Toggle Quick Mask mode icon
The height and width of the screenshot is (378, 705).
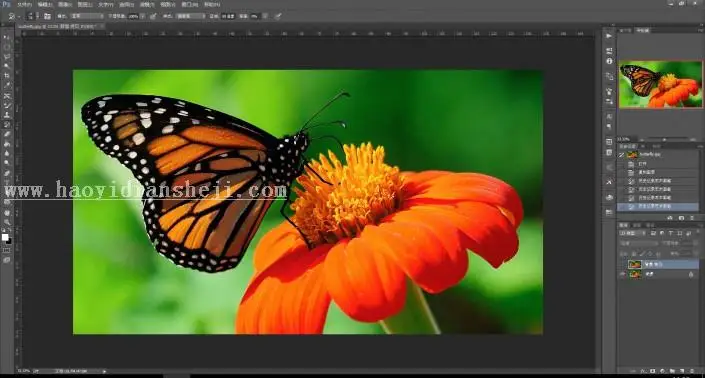click(7, 250)
